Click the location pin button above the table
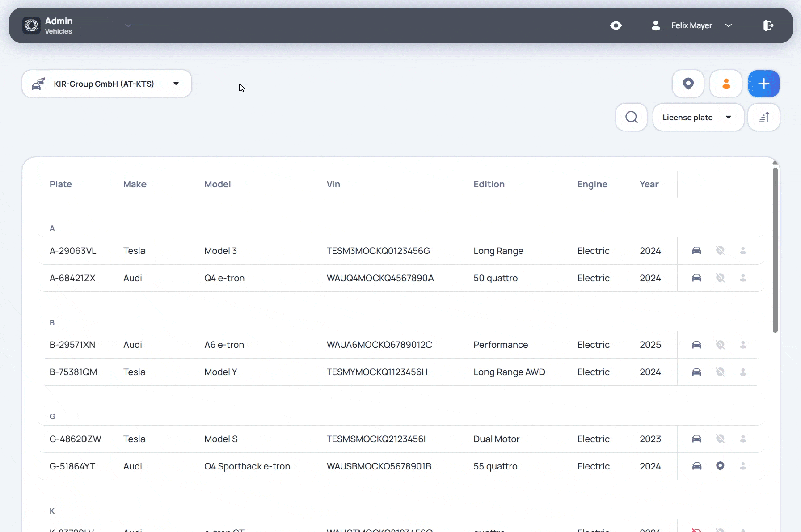801x532 pixels. tap(688, 84)
